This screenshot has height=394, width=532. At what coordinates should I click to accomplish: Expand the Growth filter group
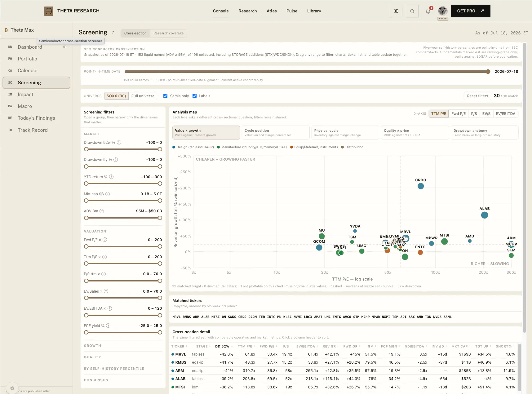[123, 346]
